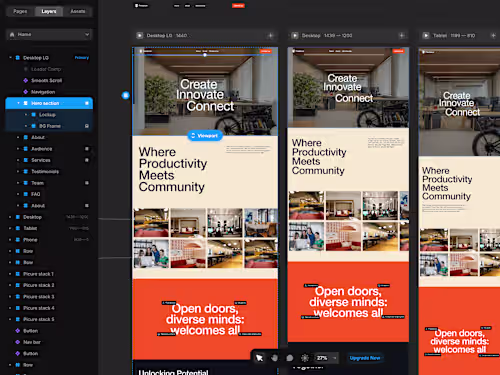Viewport: 500px width, 375px height.
Task: Toggle the sun light-mode icon in the toolbar
Action: [x=305, y=358]
